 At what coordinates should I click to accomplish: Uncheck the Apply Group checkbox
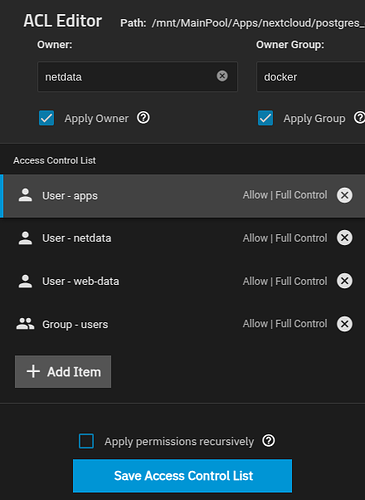pos(265,118)
